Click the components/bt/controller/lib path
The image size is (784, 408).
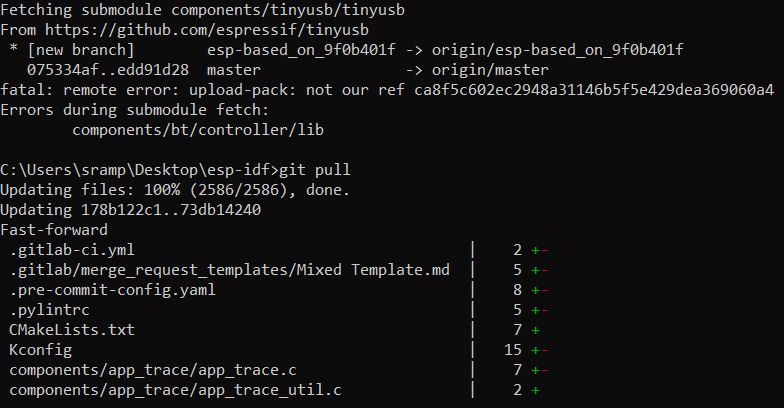[197, 130]
